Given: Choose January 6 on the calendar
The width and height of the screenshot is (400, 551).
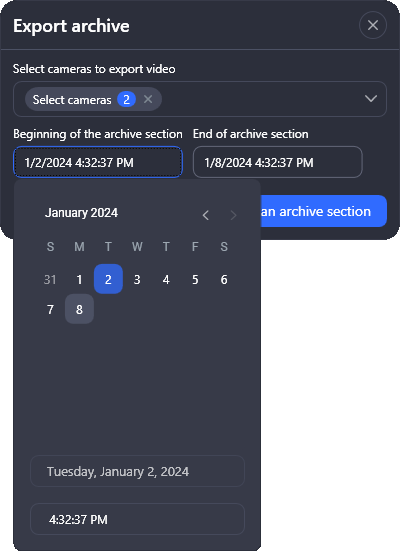Looking at the screenshot, I should pyautogui.click(x=224, y=279).
